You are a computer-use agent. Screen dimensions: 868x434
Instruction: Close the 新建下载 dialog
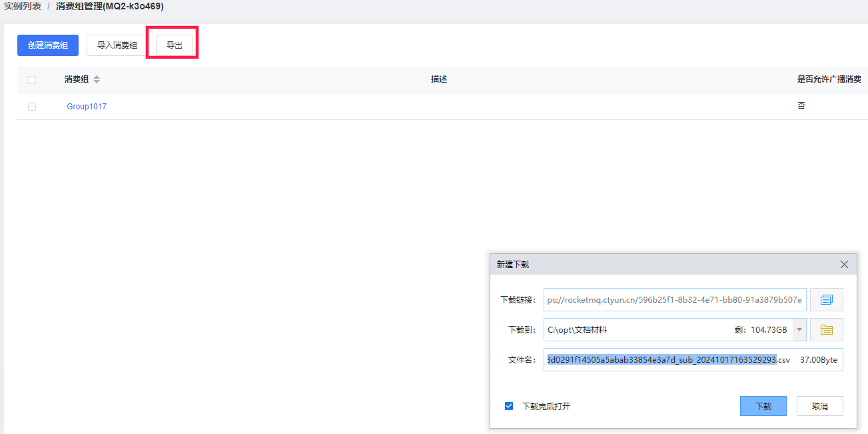tap(844, 265)
